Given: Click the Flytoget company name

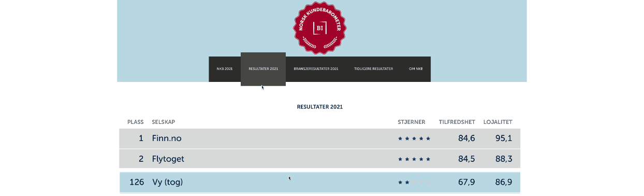Looking at the screenshot, I should pos(168,159).
